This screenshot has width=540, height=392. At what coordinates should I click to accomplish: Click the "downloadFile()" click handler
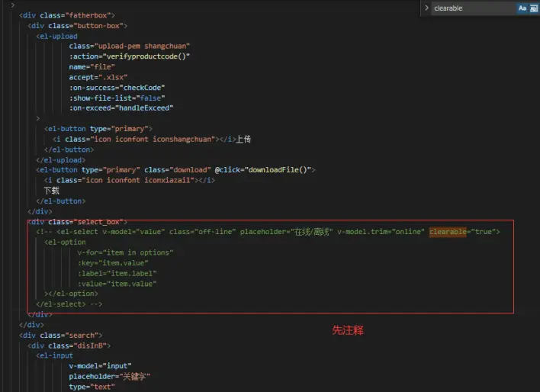277,169
